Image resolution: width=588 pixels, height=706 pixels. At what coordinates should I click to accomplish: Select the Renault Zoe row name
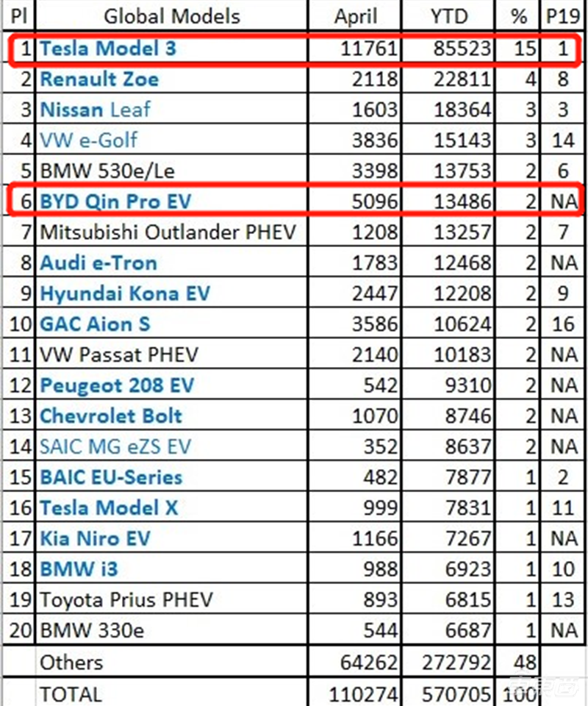pos(98,79)
